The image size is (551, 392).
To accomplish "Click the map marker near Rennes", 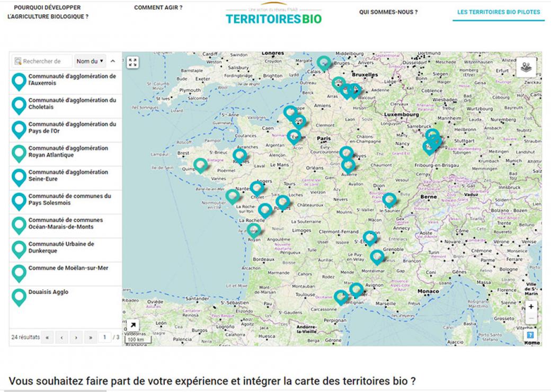I will coord(239,156).
